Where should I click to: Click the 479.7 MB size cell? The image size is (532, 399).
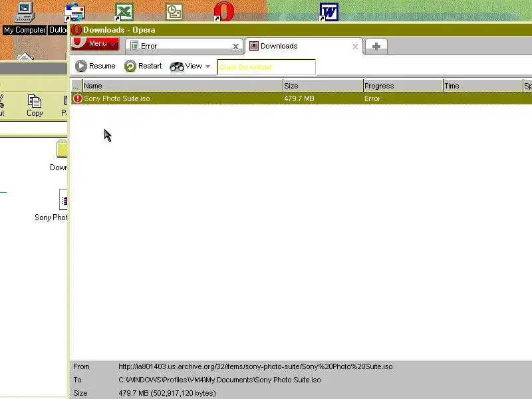pos(299,98)
